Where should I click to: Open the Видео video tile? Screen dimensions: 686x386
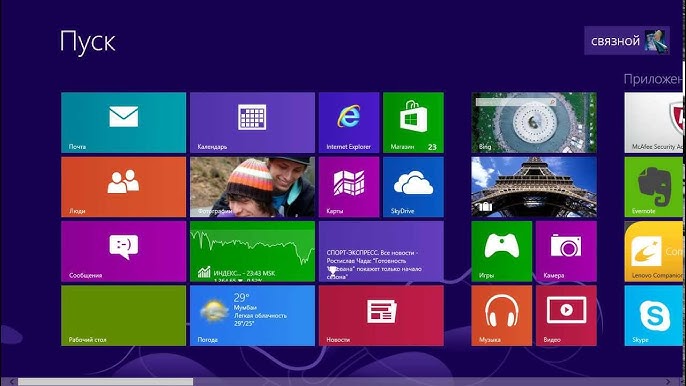coord(566,316)
